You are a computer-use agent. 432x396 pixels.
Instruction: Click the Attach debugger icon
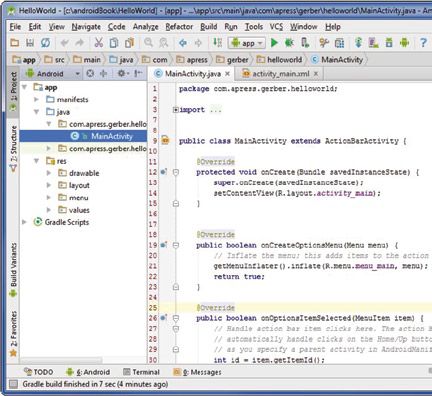[305, 43]
